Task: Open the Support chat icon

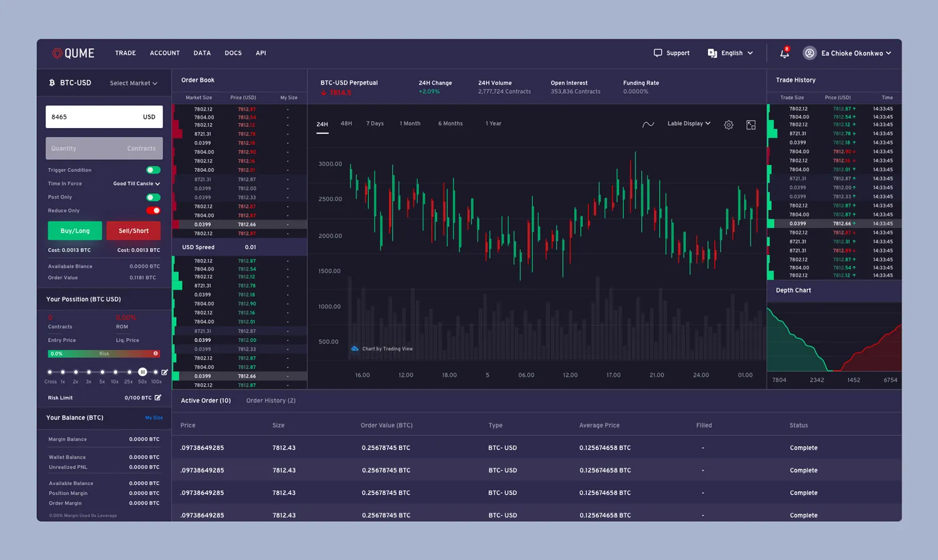Action: coord(658,53)
